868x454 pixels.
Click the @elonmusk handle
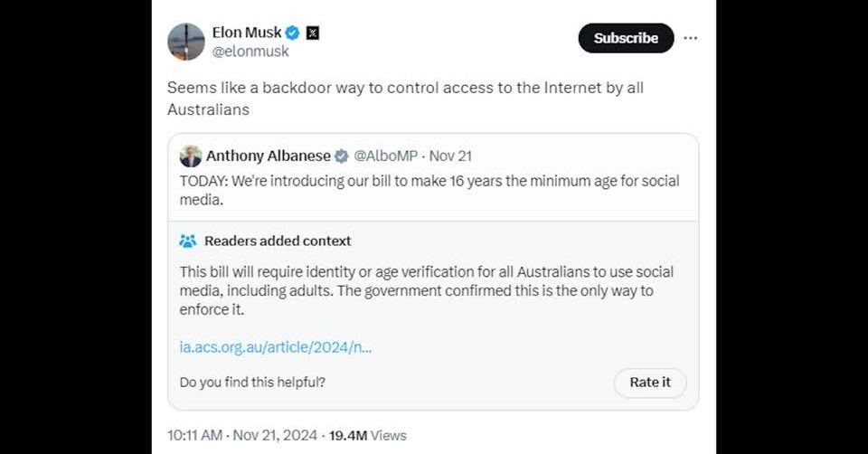(x=250, y=52)
